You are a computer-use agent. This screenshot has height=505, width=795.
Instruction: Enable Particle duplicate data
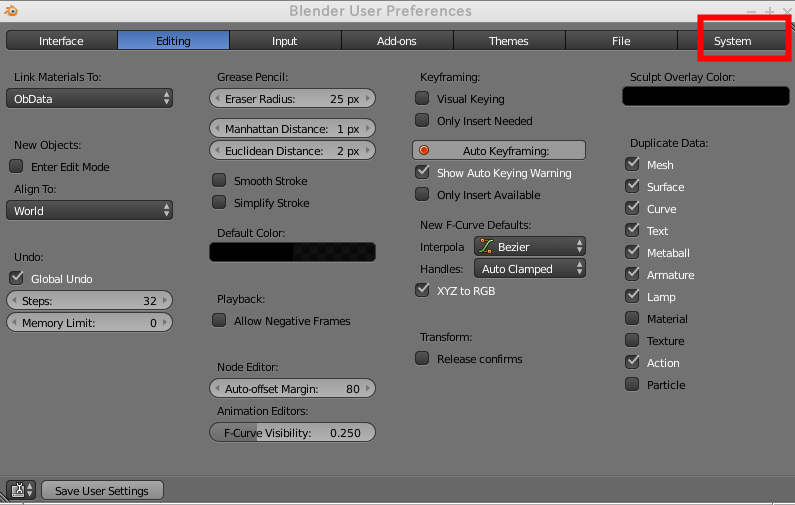click(632, 384)
